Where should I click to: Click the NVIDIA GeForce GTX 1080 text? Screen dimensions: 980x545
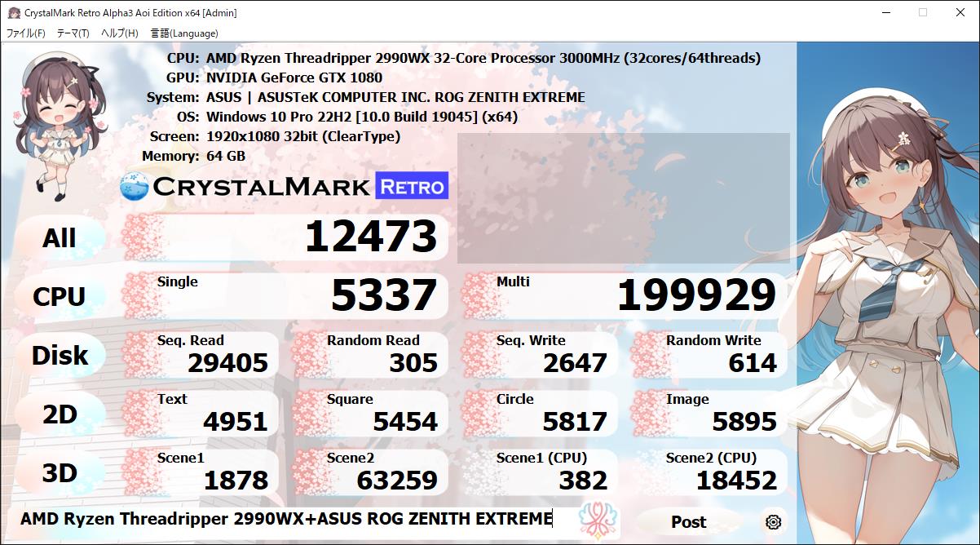point(294,78)
